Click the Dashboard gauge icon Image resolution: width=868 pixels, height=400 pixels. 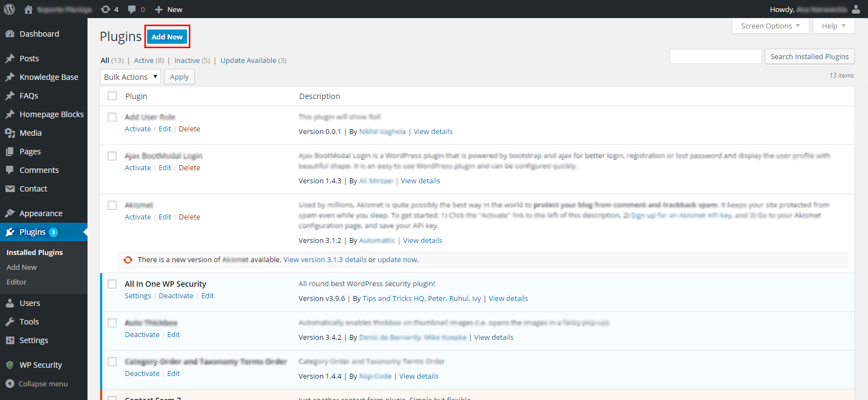coord(10,34)
